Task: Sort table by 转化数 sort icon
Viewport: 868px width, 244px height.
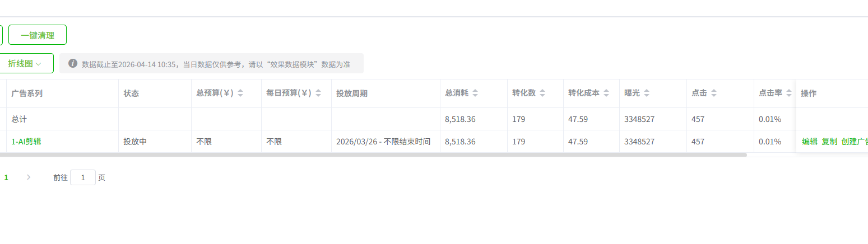Action: 542,93
